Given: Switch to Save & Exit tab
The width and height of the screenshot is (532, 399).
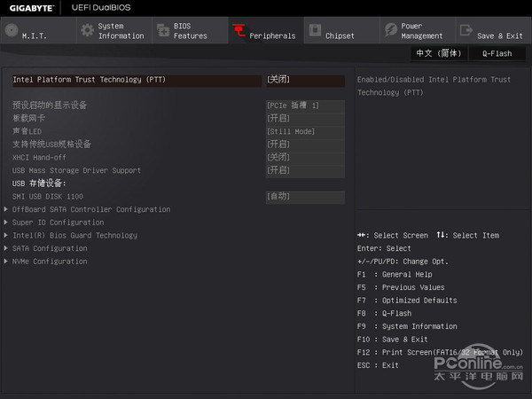Looking at the screenshot, I should [x=494, y=30].
